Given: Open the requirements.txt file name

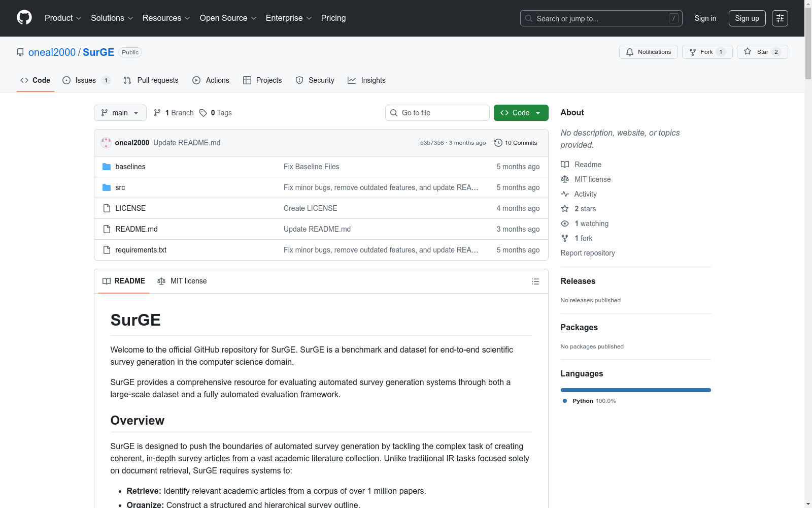Looking at the screenshot, I should tap(141, 250).
